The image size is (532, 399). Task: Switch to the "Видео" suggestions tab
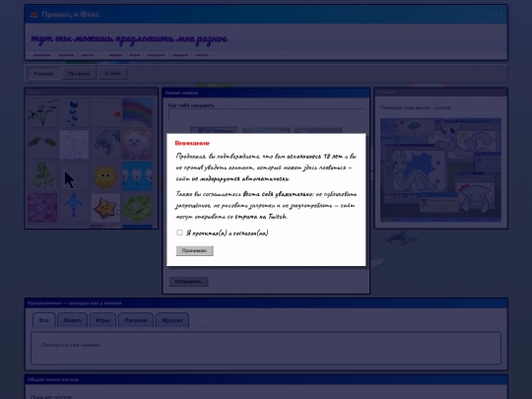click(72, 320)
